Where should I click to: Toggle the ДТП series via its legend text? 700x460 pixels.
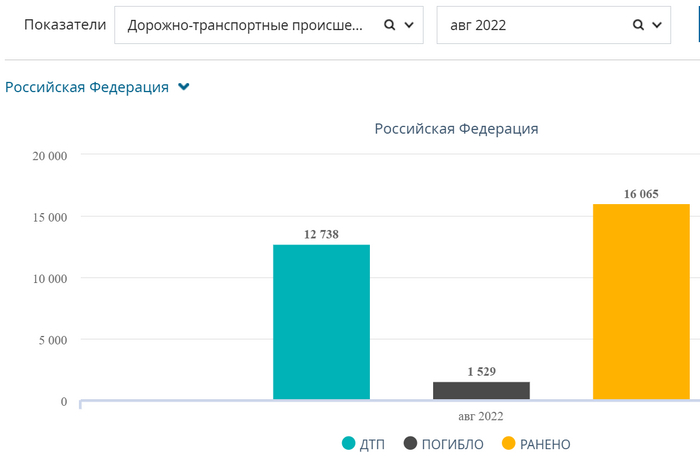click(372, 444)
